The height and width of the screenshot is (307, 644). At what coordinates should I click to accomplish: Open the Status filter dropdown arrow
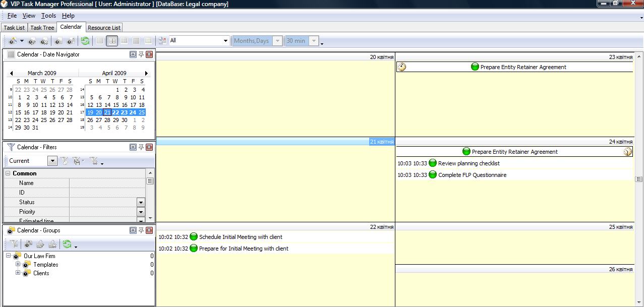pyautogui.click(x=141, y=202)
